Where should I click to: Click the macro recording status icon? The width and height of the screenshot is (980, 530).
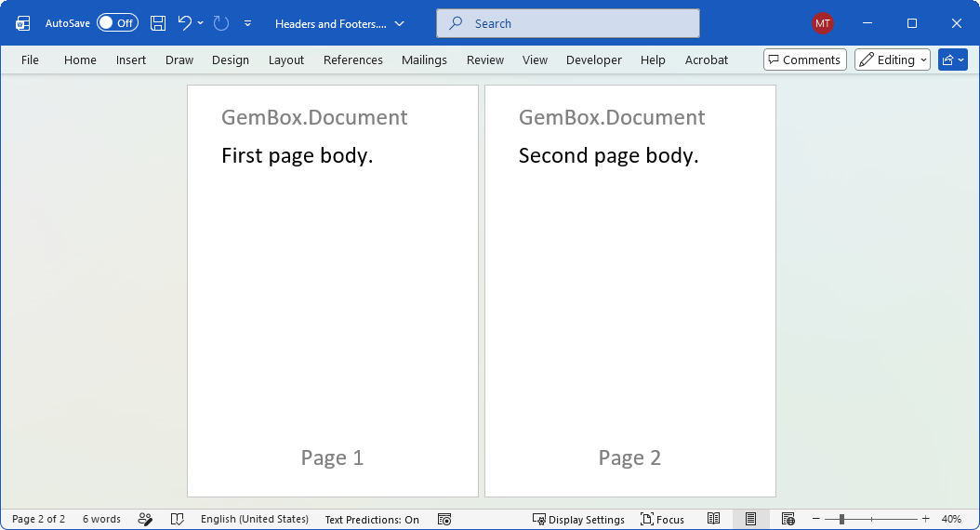[444, 520]
